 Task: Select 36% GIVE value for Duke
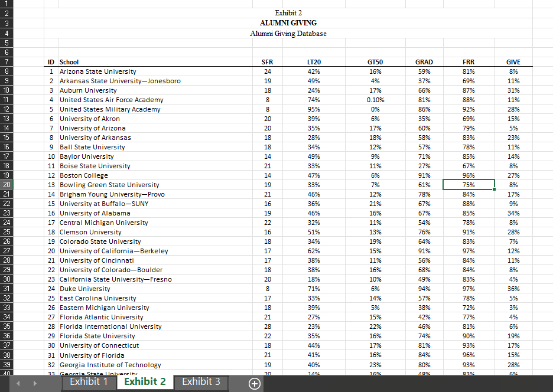(x=513, y=289)
